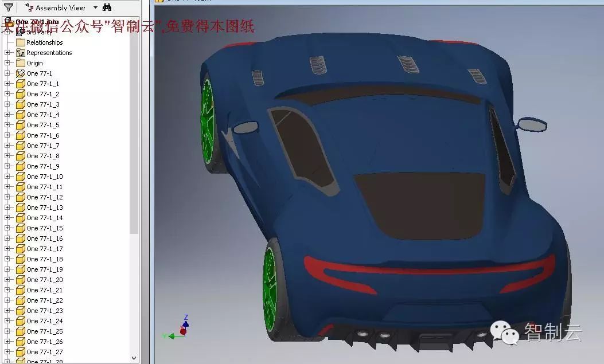Expand the One 77-1_14 node
Viewport: 604px width, 364px height.
click(x=7, y=218)
